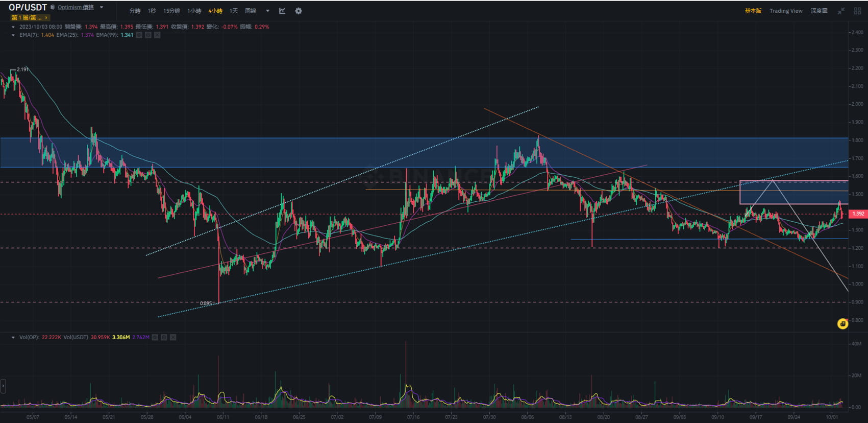Switch to the 深度圖 depth chart
This screenshot has height=423, width=868.
[819, 11]
